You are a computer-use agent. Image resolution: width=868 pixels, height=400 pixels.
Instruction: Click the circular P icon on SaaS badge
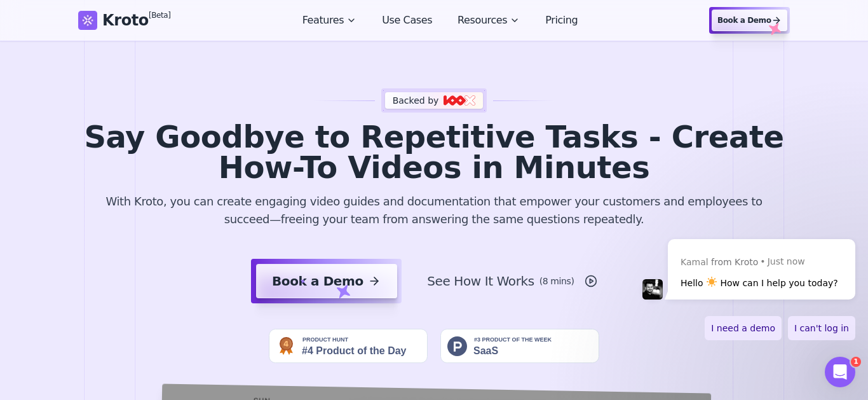coord(457,346)
